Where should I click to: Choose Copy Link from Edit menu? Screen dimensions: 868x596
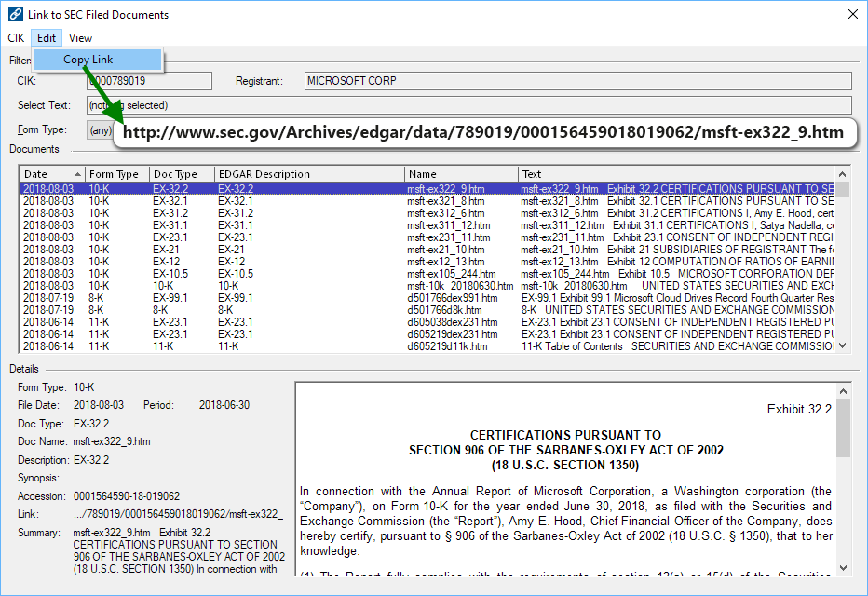click(x=98, y=60)
